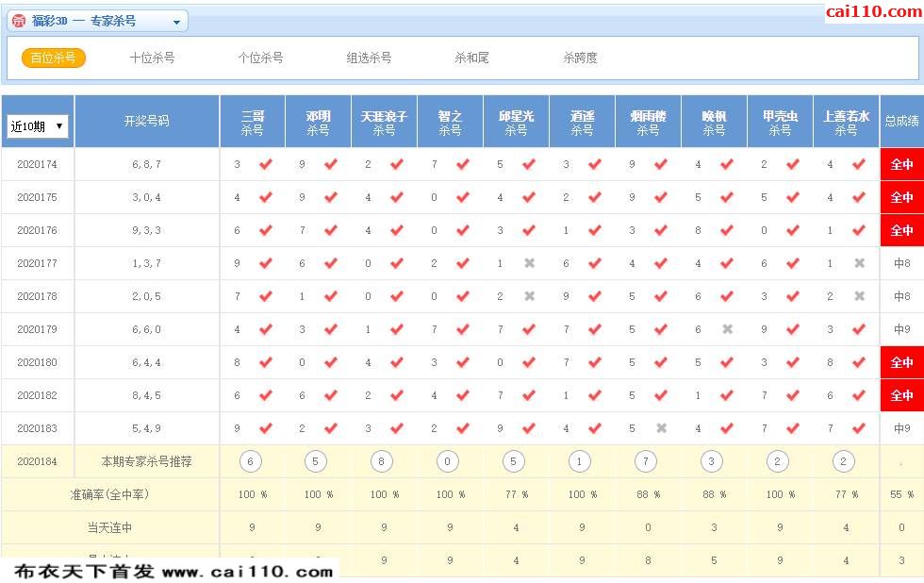Click the 天涯浪子杀号 column header

[x=385, y=122]
